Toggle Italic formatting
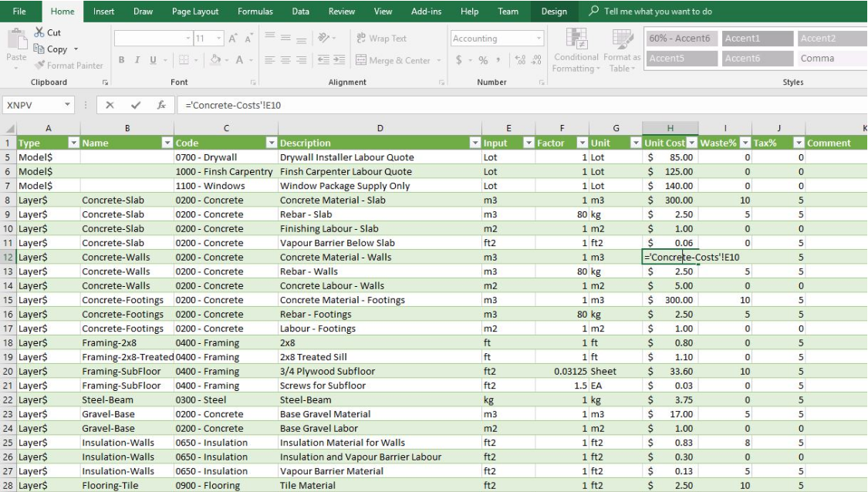 (x=138, y=60)
